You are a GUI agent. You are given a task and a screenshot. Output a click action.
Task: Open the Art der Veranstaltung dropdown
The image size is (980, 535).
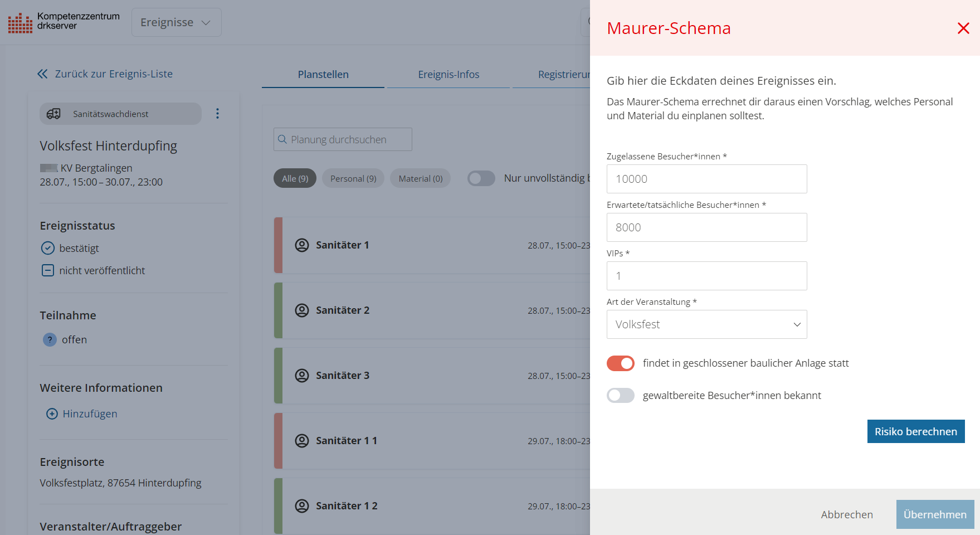706,324
